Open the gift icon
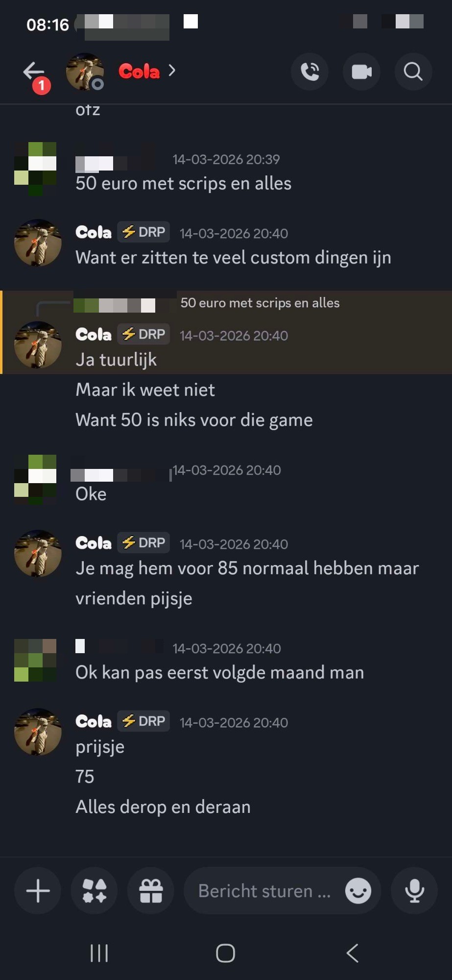Image resolution: width=452 pixels, height=980 pixels. (151, 891)
